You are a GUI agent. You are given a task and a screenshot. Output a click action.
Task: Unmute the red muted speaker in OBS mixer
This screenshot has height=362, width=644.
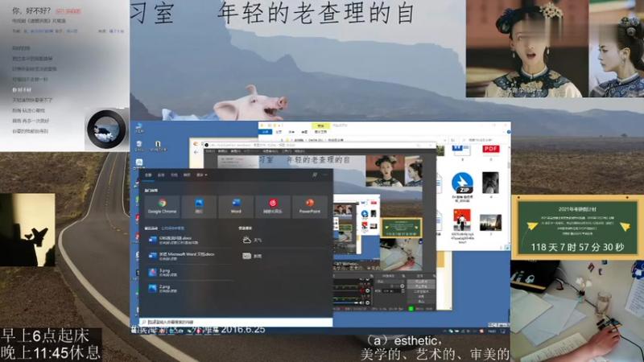pos(362,290)
